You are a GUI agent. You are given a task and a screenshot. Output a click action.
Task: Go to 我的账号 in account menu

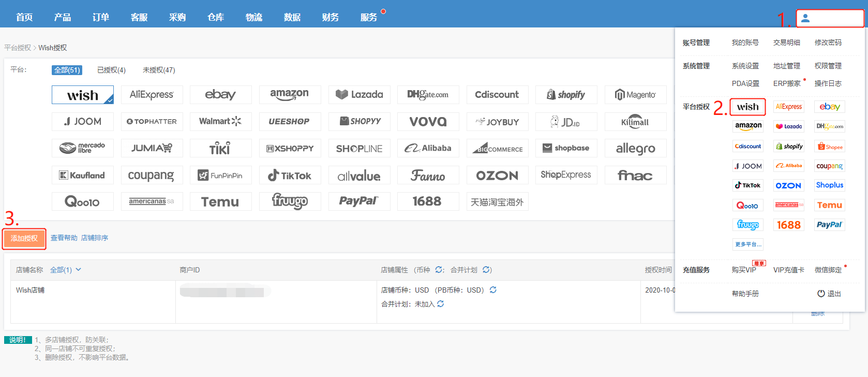tap(745, 42)
